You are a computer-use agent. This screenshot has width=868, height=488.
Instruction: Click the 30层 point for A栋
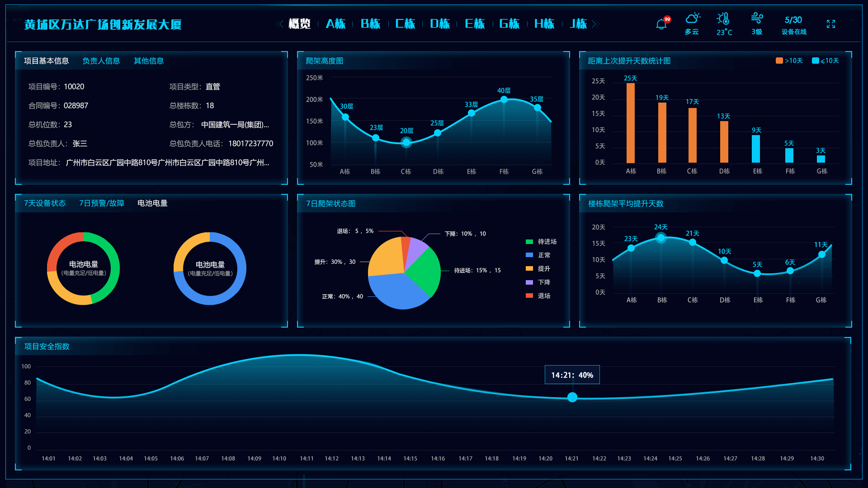345,117
